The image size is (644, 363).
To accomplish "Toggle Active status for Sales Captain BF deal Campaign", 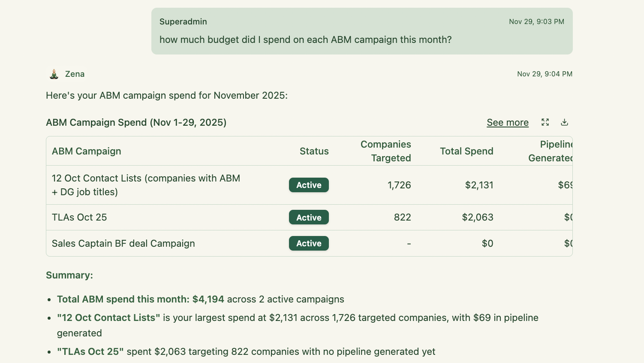I will [309, 243].
